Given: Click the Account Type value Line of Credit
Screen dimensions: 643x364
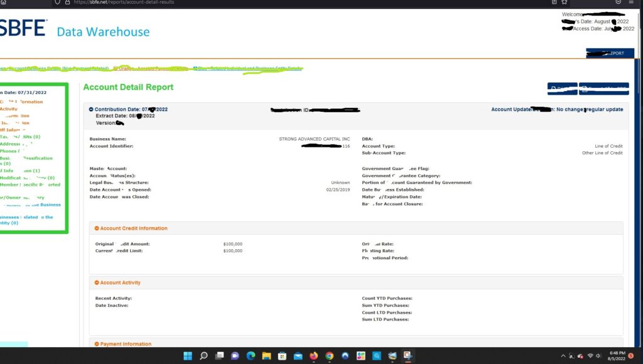Looking at the screenshot, I should 608,146.
